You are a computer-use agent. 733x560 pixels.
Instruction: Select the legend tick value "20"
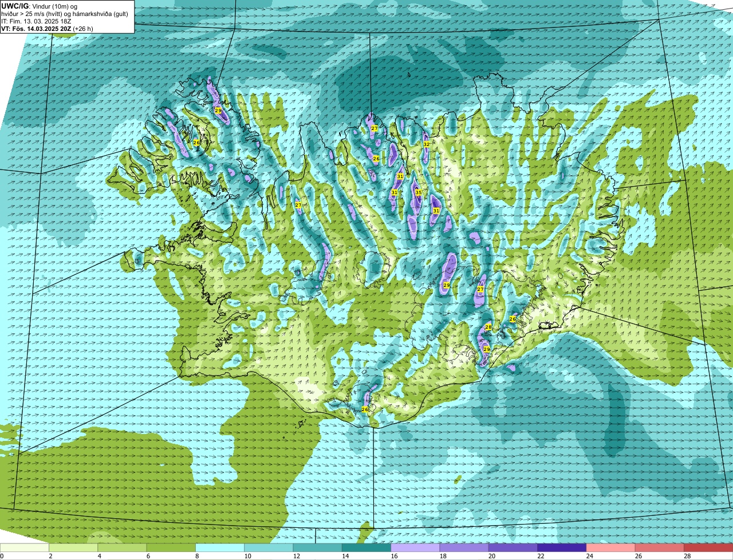pyautogui.click(x=492, y=556)
